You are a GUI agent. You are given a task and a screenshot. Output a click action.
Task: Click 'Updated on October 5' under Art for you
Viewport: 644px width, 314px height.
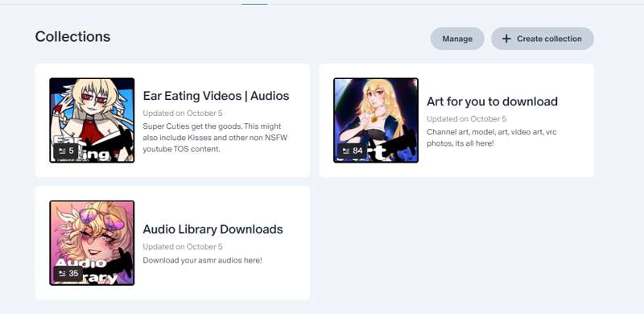[466, 119]
